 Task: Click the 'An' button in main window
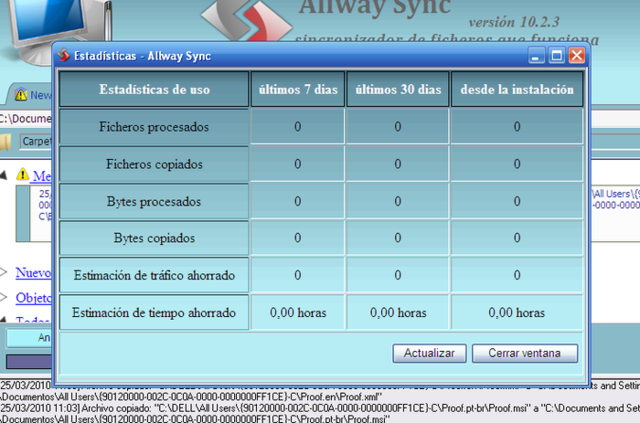point(29,338)
